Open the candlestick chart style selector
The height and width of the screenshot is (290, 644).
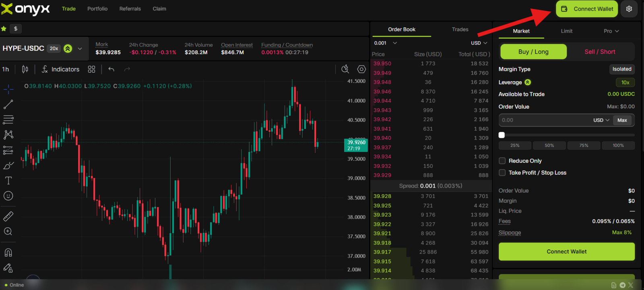pos(25,69)
